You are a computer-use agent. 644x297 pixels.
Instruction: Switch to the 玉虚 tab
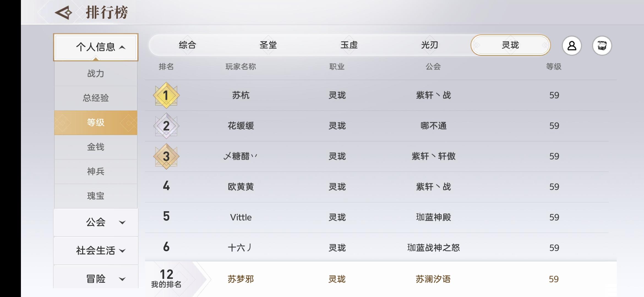click(349, 45)
